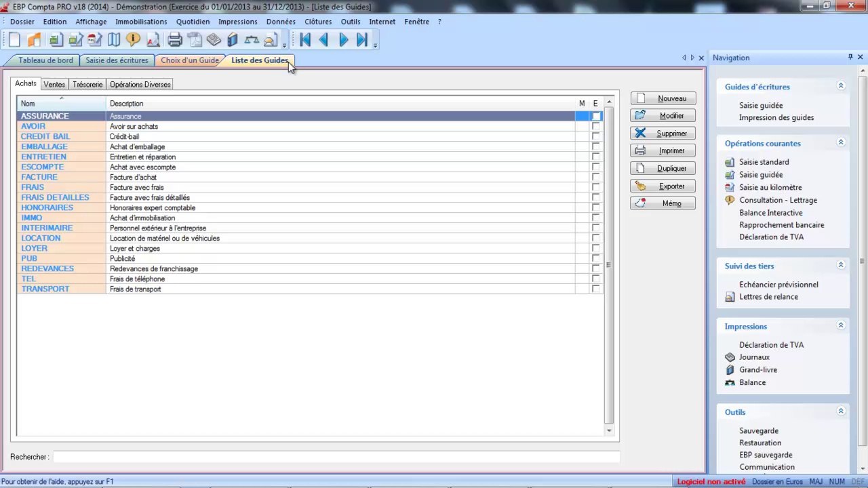
Task: Click the Modifier button
Action: click(x=663, y=116)
